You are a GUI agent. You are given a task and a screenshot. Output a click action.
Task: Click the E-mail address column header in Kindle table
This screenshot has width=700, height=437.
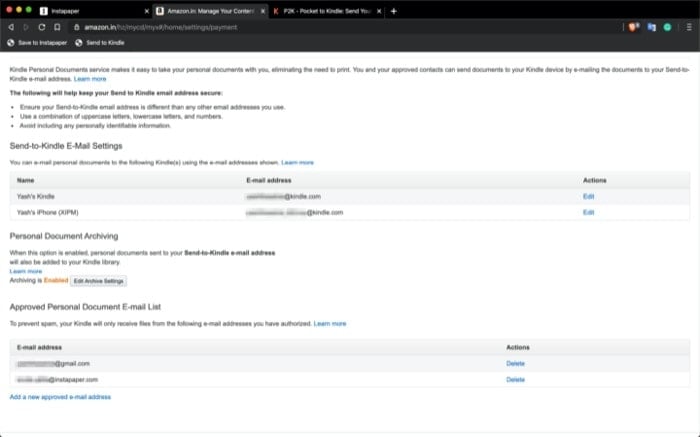coord(268,180)
